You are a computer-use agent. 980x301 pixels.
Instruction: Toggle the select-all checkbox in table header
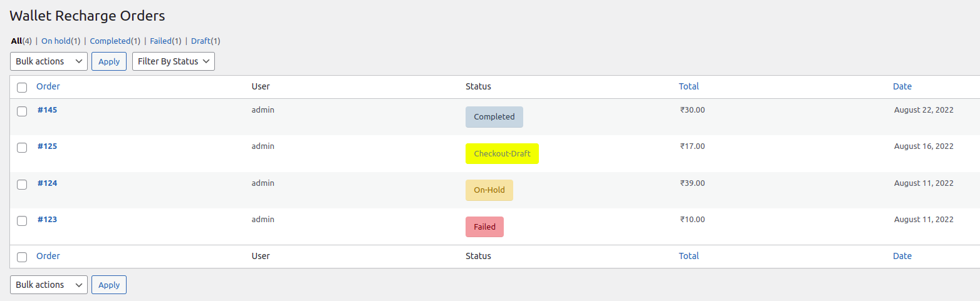click(x=22, y=88)
